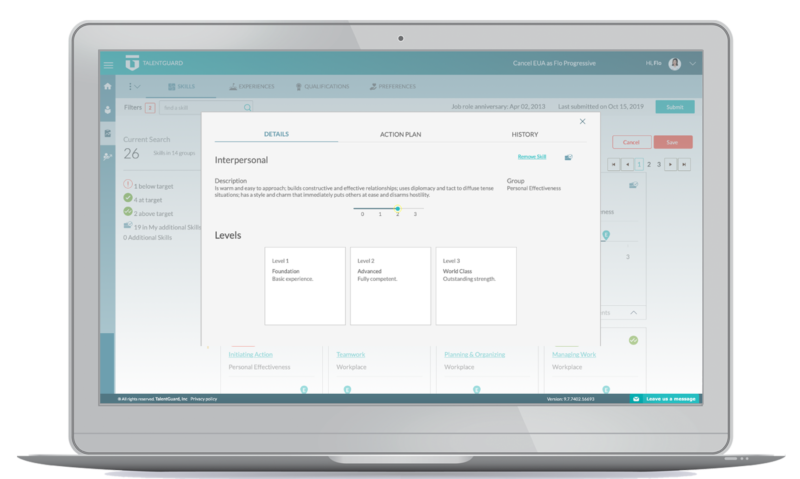Viewport: 800px width, 479px height.
Task: Open the Initiating Action skill link
Action: (x=251, y=355)
